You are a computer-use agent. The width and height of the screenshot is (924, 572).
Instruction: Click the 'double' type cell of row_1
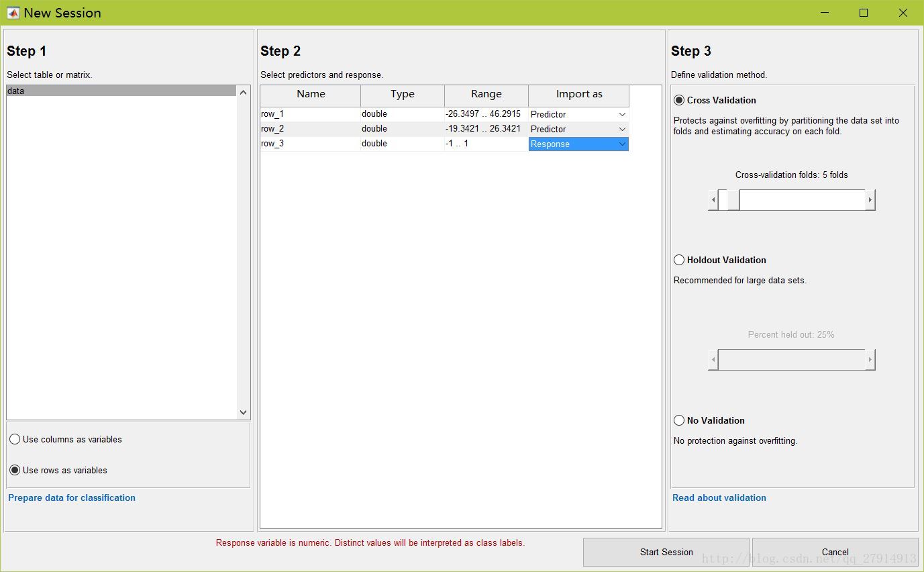403,114
